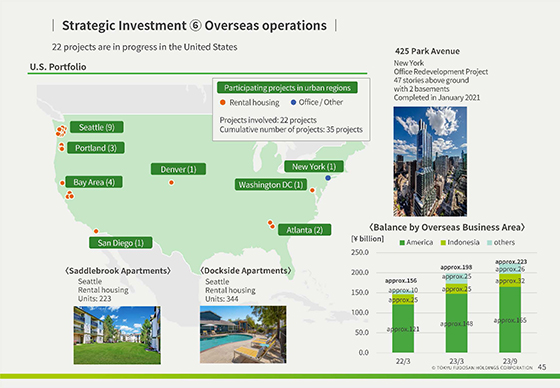The height and width of the screenshot is (388, 560).
Task: Click 'Projects involved: 22 projects' text
Action: (268, 120)
